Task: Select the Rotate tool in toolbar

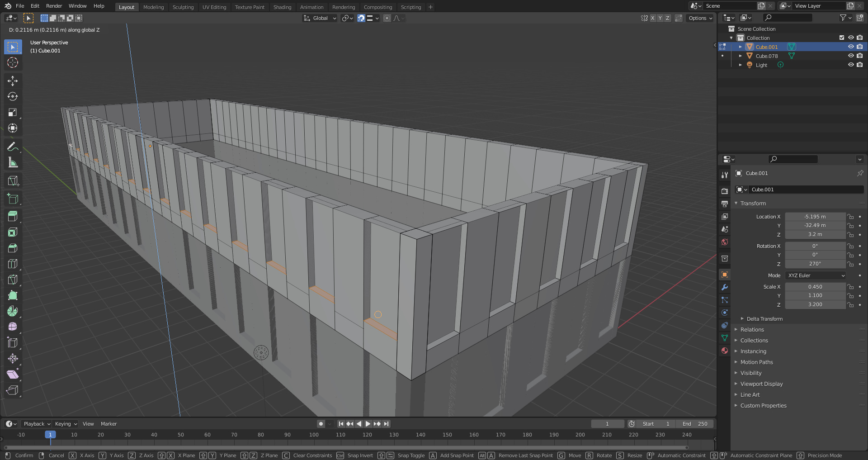Action: (x=13, y=97)
